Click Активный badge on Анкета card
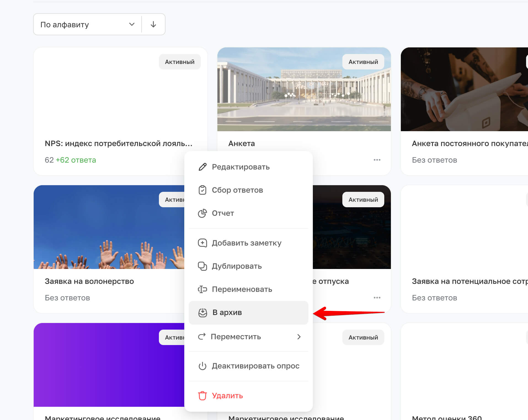This screenshot has width=528, height=420. tap(363, 62)
